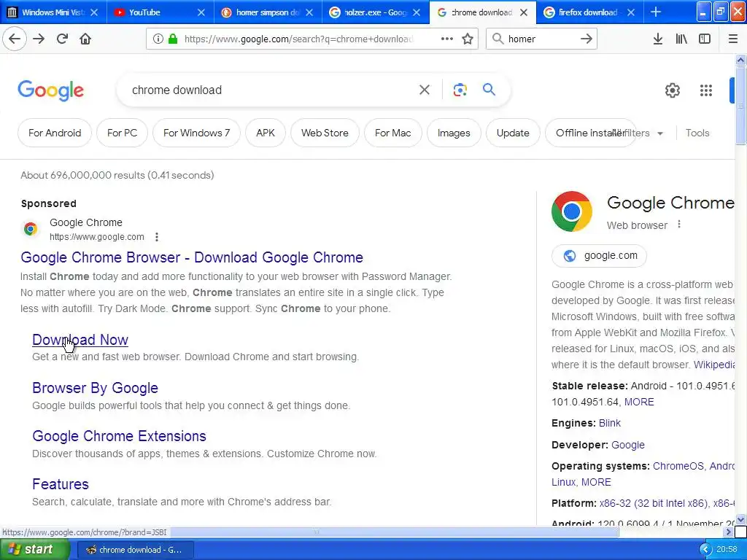
Task: Open the home page icon
Action: click(85, 39)
